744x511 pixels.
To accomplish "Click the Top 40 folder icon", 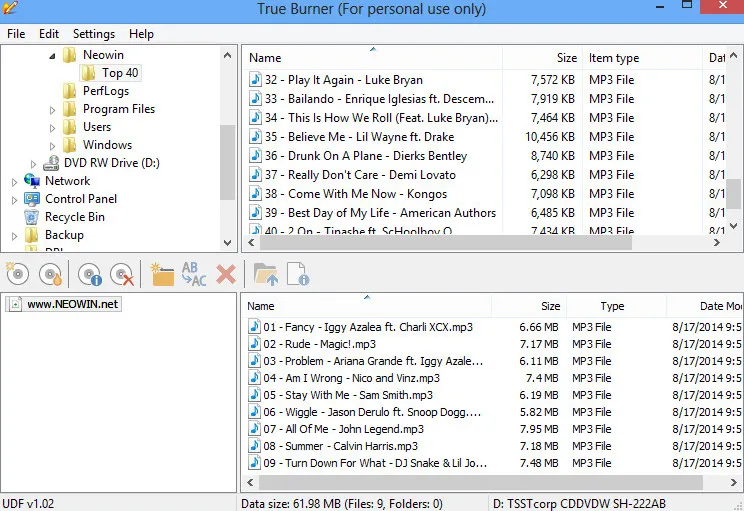I will [x=89, y=73].
